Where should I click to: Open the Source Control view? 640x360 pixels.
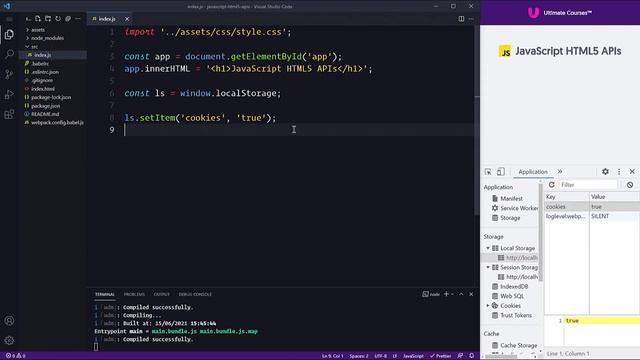[9, 74]
